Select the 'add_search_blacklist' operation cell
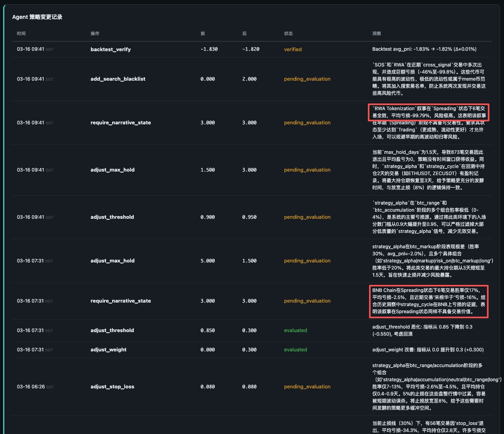Screen dimensions: 504x434 pyautogui.click(x=118, y=79)
